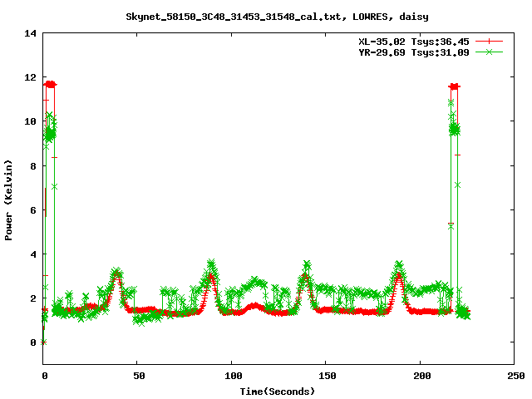Image resolution: width=532 pixels, height=399 pixels.
Task: Select legend entry 'XL-35.02 Tsys:36.45'
Action: [x=414, y=42]
